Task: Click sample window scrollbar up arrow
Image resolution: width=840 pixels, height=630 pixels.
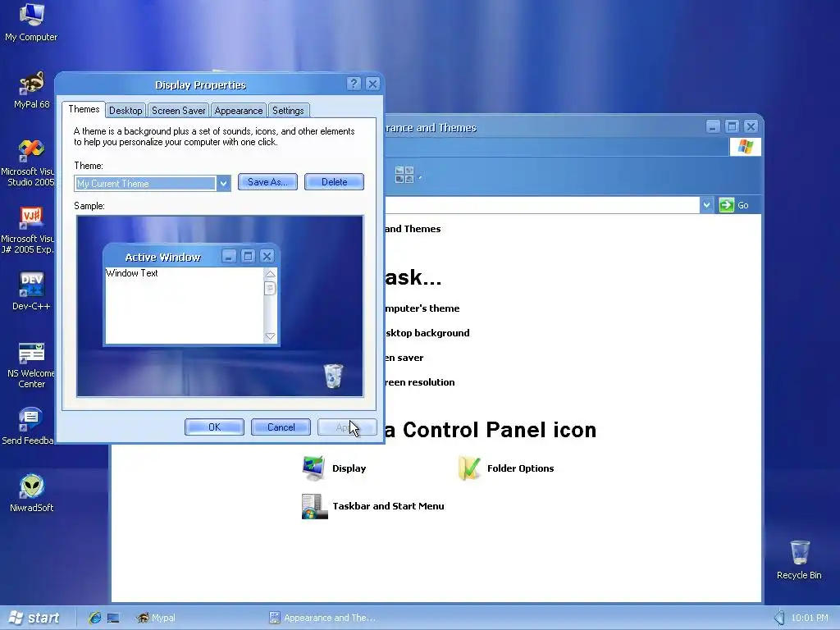Action: (270, 274)
